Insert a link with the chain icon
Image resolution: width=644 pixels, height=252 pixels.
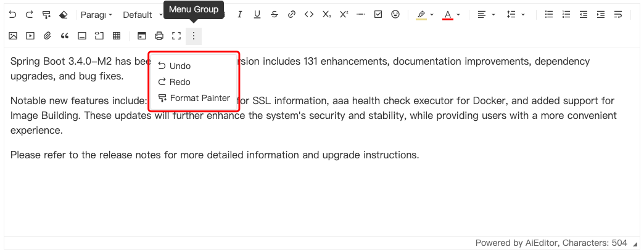[292, 15]
